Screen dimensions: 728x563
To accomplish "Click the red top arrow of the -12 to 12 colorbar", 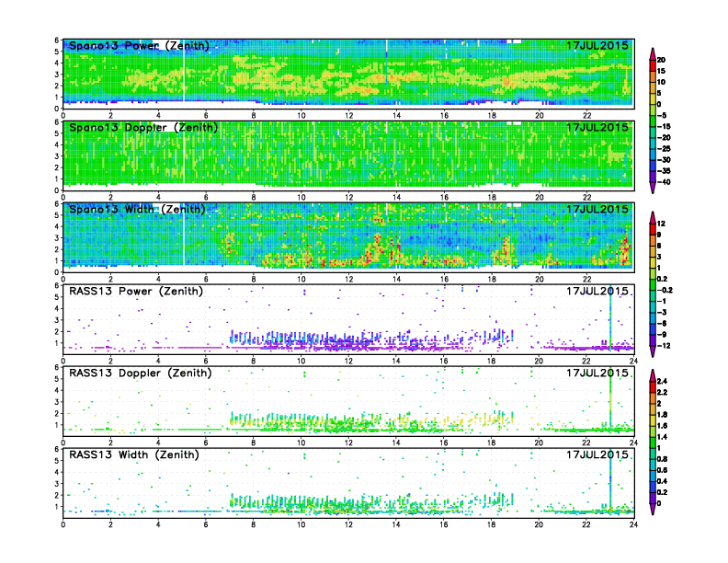I will pos(653,217).
